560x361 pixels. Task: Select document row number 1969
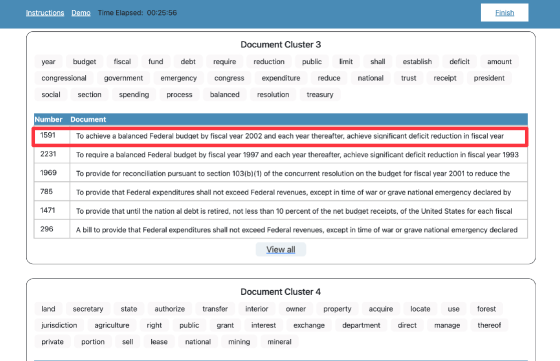(x=280, y=174)
